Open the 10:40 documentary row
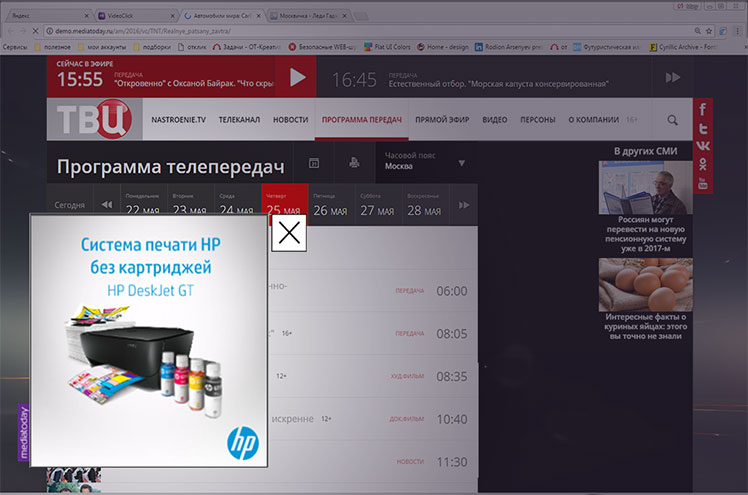Screen dimensions: 748x495 [373, 419]
